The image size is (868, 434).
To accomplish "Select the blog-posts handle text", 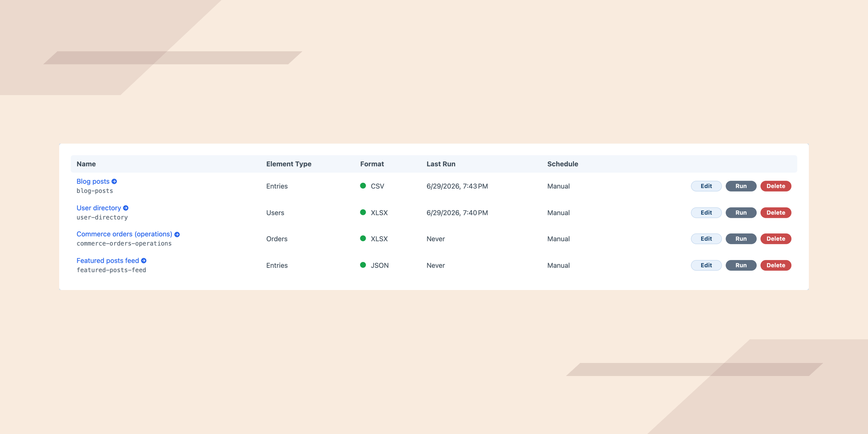I will [95, 191].
